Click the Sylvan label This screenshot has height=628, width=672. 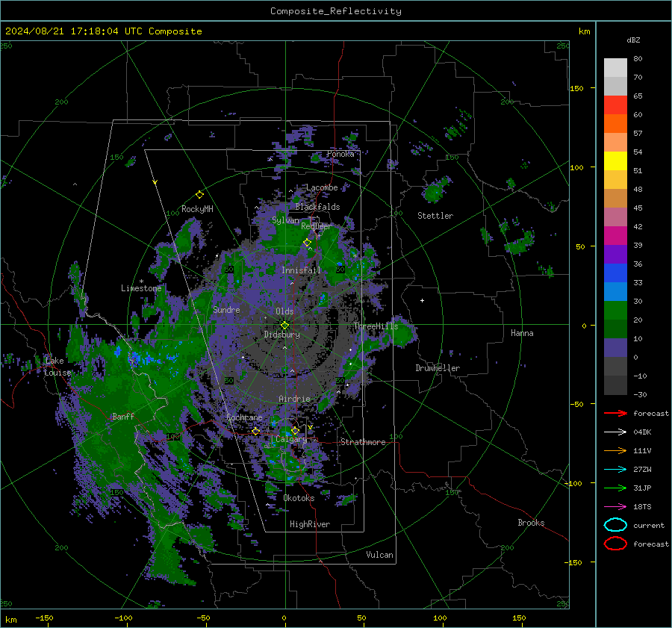[x=285, y=220]
